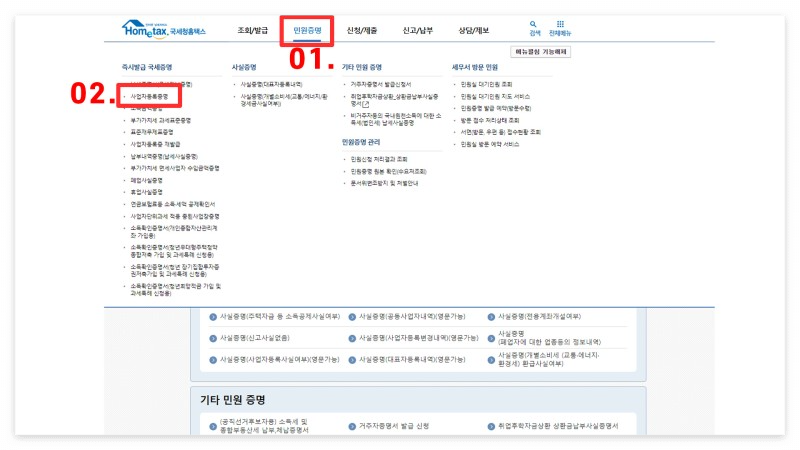Select 사업자단위과세 적용 종된사업장증명
This screenshot has height=450, width=800.
174,216
